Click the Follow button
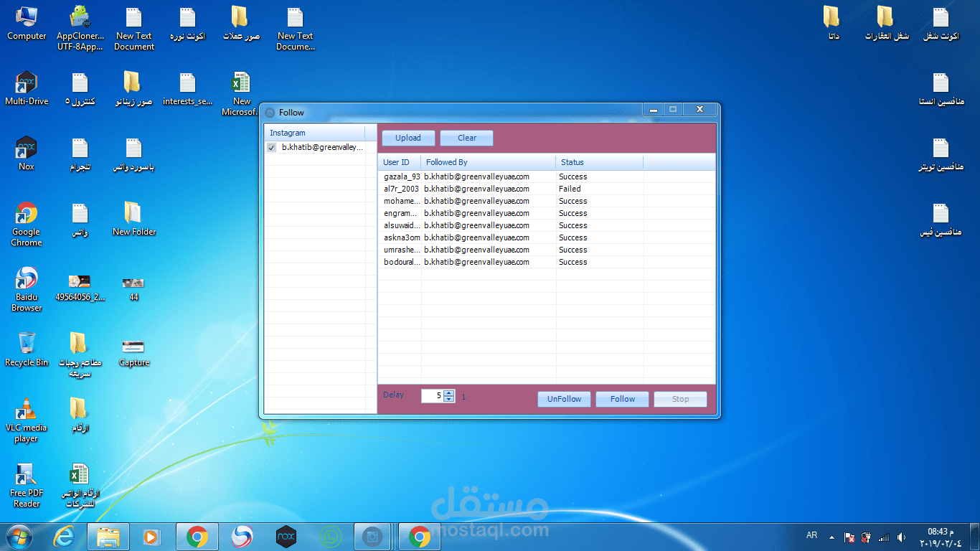 click(623, 399)
